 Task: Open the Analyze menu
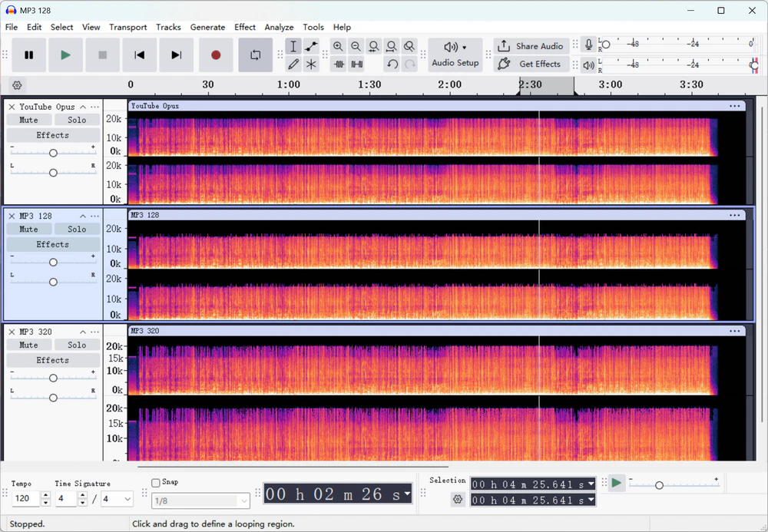280,27
